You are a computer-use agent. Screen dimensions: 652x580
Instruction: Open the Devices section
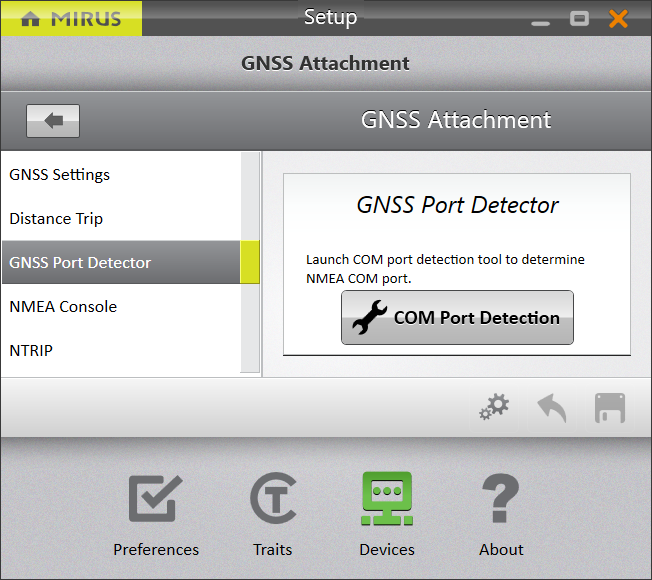click(x=387, y=516)
